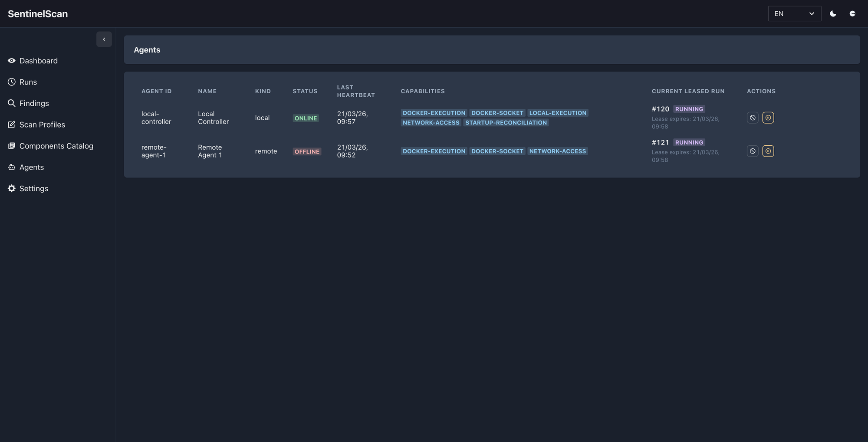The width and height of the screenshot is (868, 442).
Task: Open the Components Catalog
Action: 56,146
